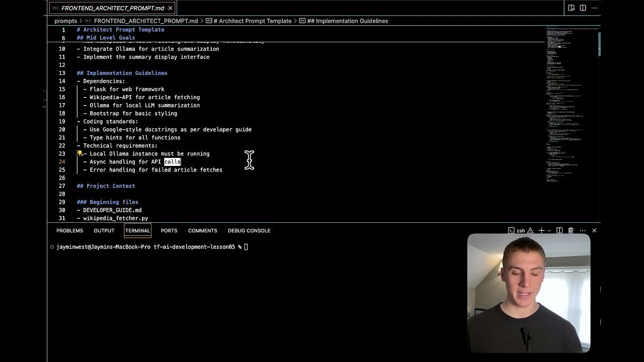This screenshot has width=644, height=362.
Task: Kill the terminal with trash icon
Action: point(571,230)
